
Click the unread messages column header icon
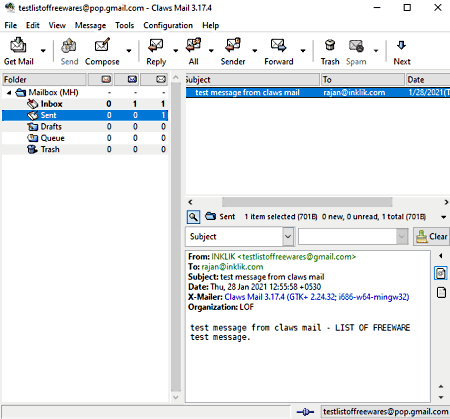(x=132, y=79)
